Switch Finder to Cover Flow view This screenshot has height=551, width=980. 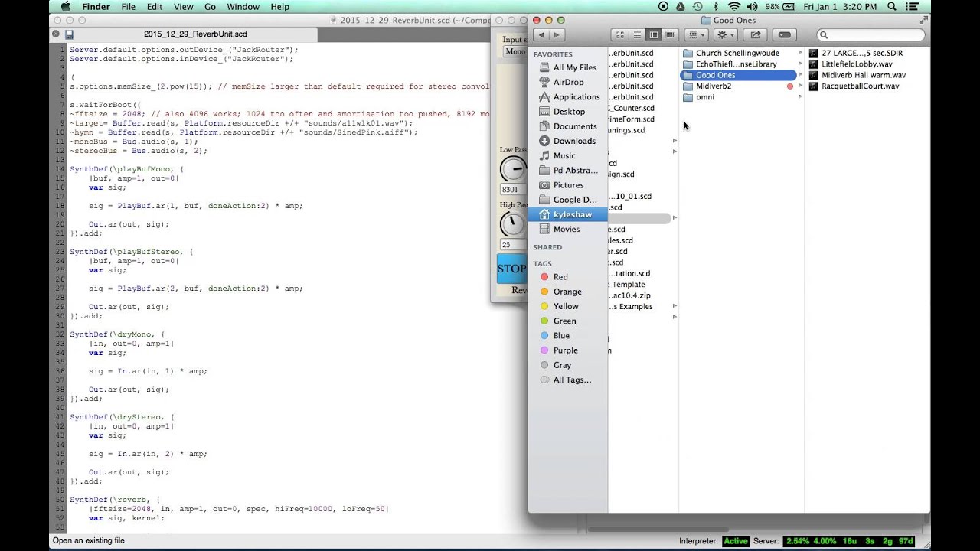pyautogui.click(x=671, y=34)
